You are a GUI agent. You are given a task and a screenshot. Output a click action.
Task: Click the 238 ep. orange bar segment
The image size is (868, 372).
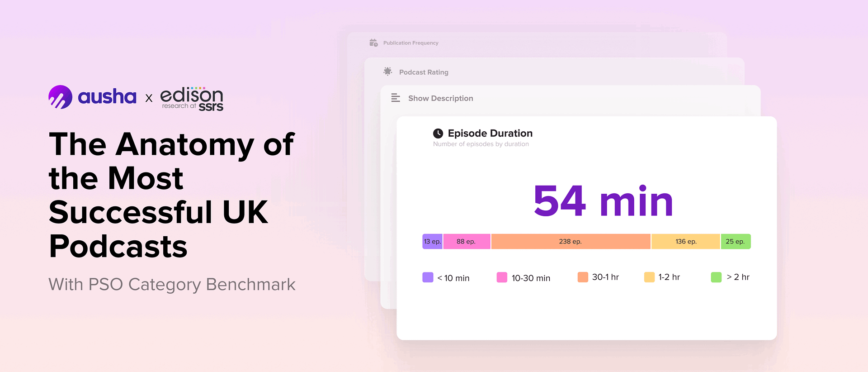click(x=571, y=242)
